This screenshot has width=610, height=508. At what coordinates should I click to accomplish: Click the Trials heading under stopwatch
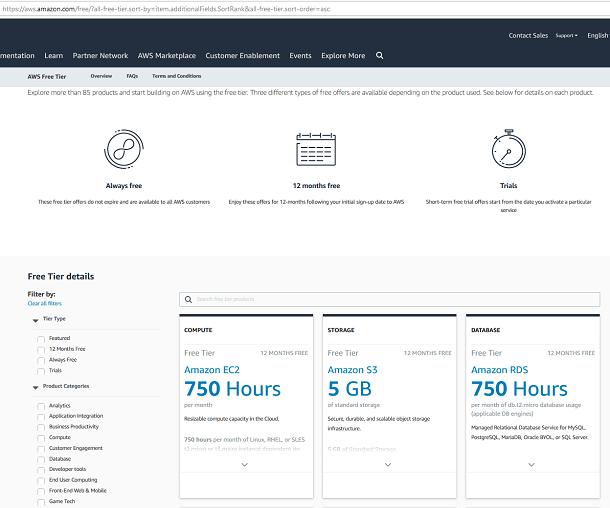[508, 186]
